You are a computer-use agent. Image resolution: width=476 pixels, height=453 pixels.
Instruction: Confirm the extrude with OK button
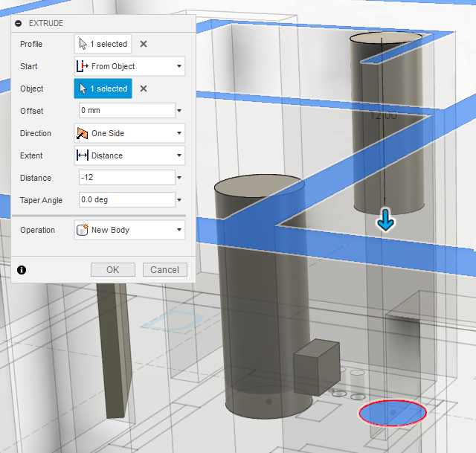click(x=113, y=269)
